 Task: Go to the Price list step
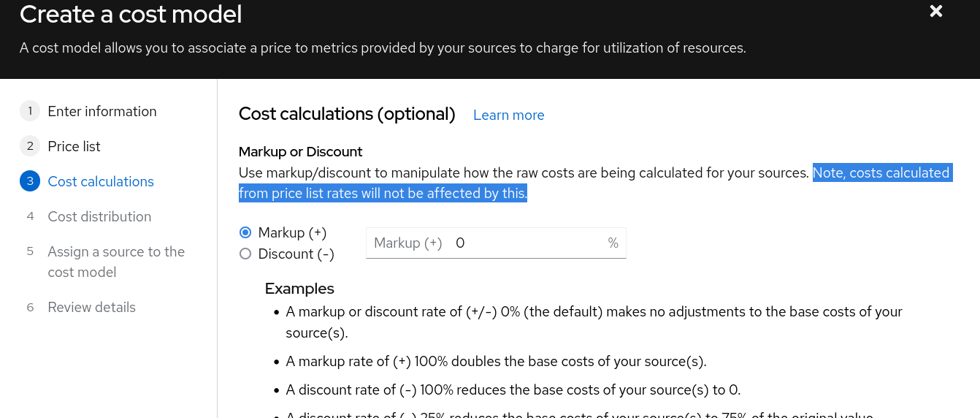(74, 146)
